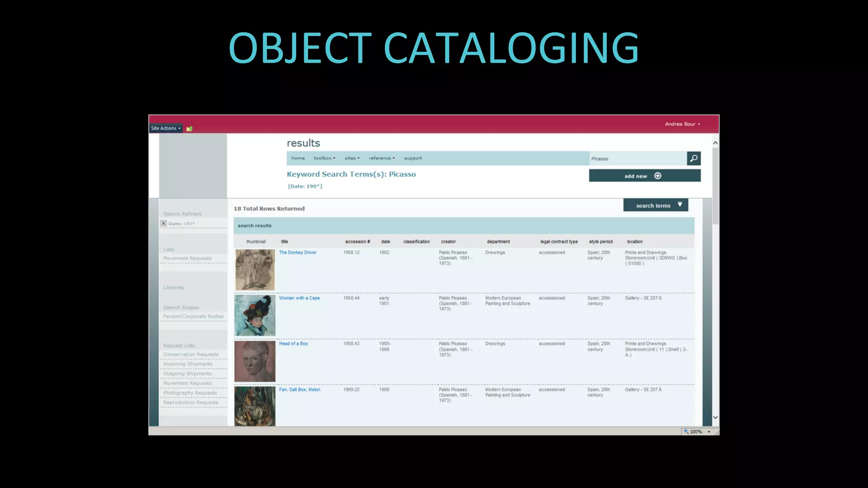Click the scrollbar up arrow
This screenshot has width=868, height=488.
point(715,143)
